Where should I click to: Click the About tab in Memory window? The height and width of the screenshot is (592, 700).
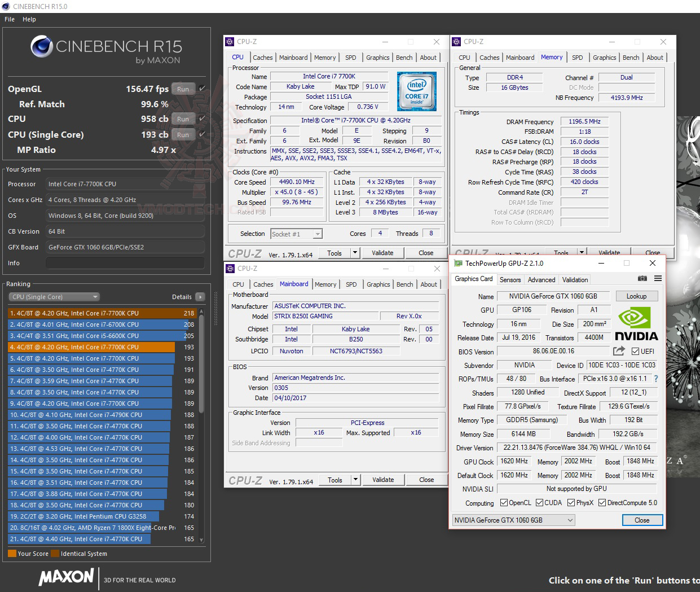pyautogui.click(x=655, y=58)
